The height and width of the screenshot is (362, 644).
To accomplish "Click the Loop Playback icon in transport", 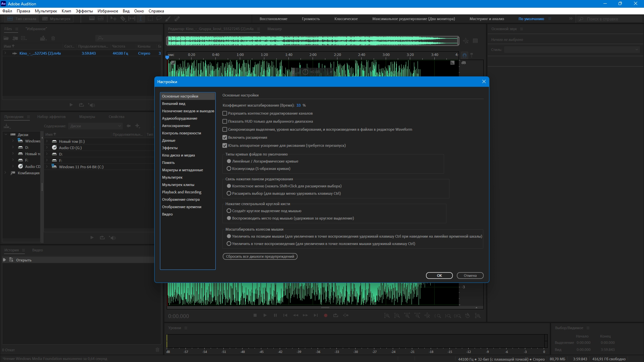I will (335, 315).
